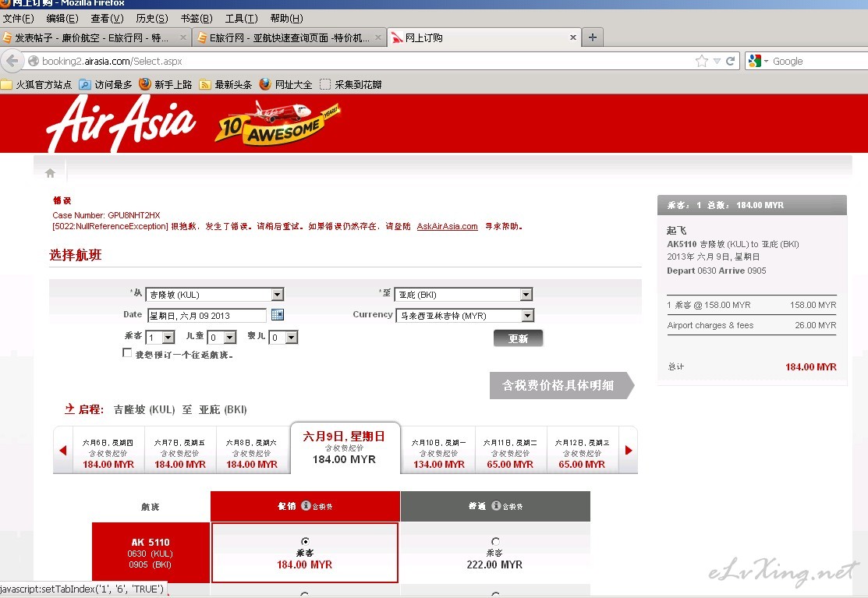Click info icon beside 促销 fare
The height and width of the screenshot is (598, 868).
306,506
